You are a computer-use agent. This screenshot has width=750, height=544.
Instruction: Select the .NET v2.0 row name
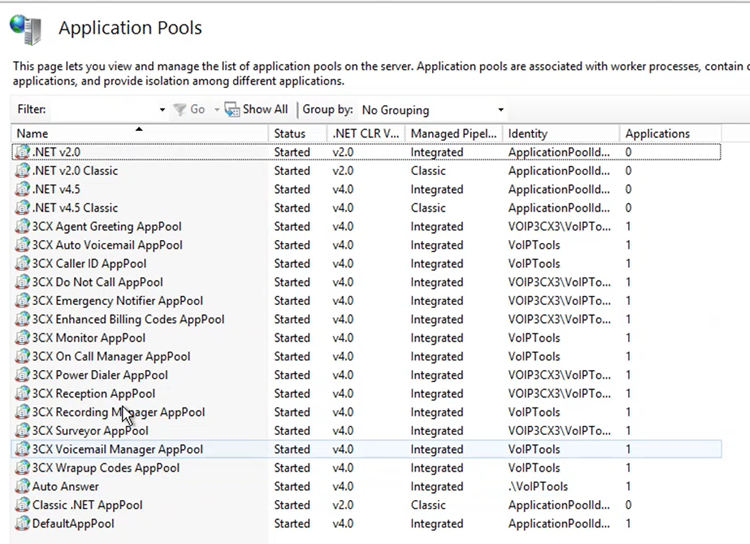click(56, 152)
